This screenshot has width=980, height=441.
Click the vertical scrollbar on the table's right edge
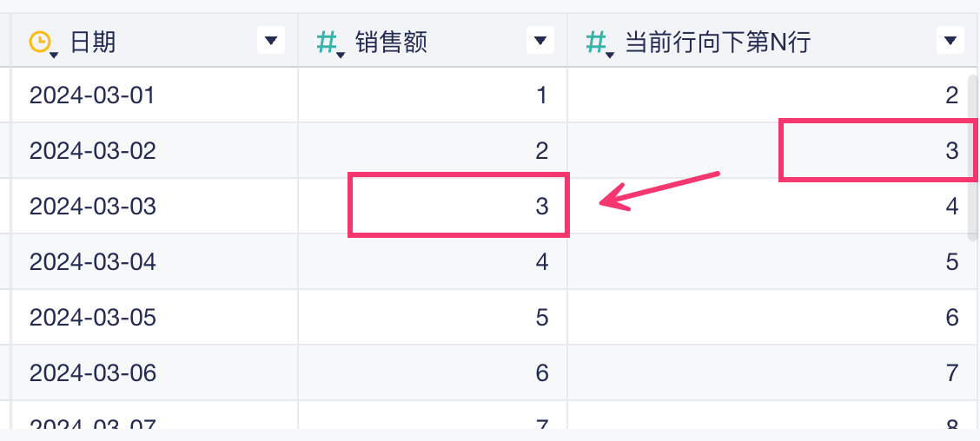pyautogui.click(x=973, y=156)
